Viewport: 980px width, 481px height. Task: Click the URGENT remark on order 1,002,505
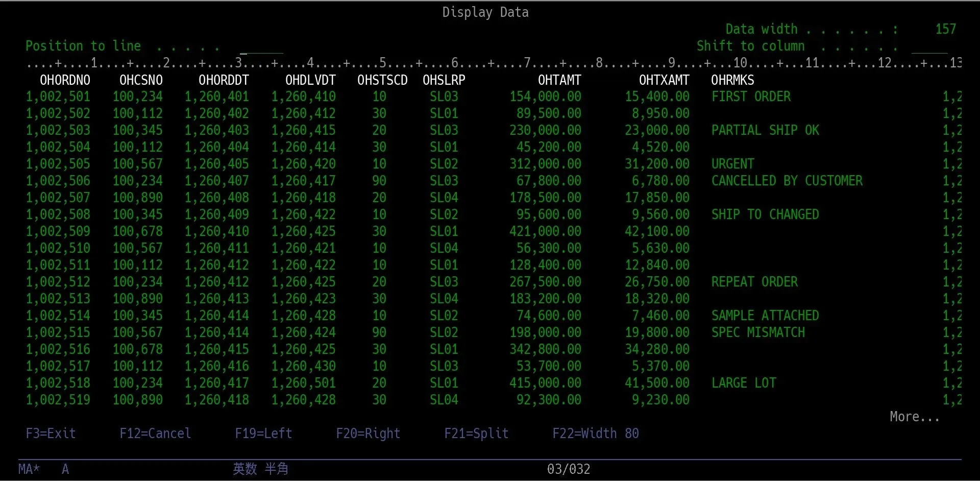click(732, 163)
